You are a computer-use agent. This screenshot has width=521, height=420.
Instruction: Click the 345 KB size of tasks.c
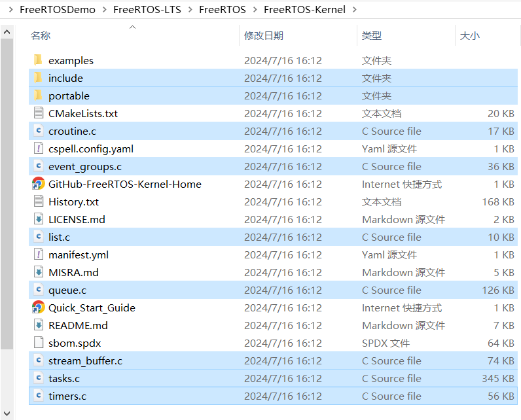pos(498,378)
